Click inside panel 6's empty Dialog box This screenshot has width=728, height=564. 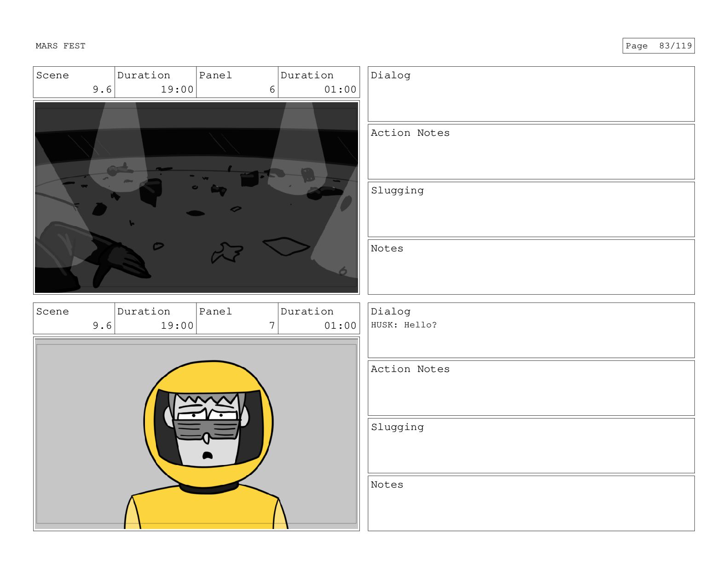pos(531,94)
